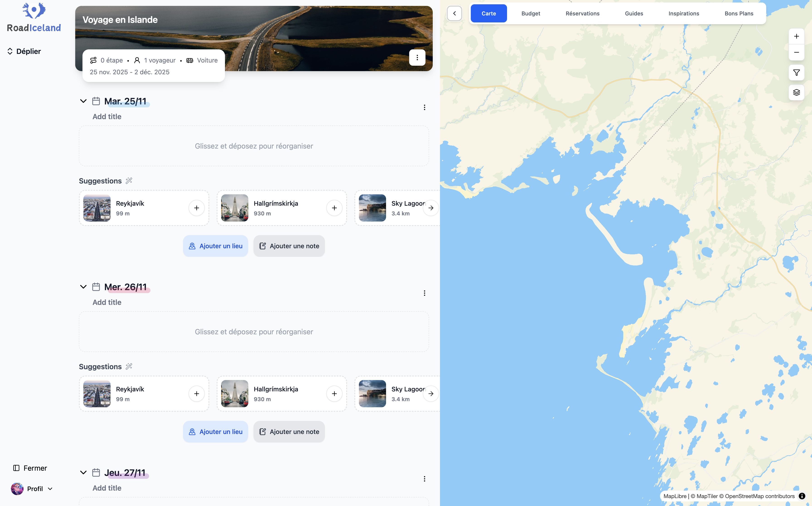Open options menu for Mar. 25/11
Image resolution: width=812 pixels, height=506 pixels.
(x=424, y=107)
